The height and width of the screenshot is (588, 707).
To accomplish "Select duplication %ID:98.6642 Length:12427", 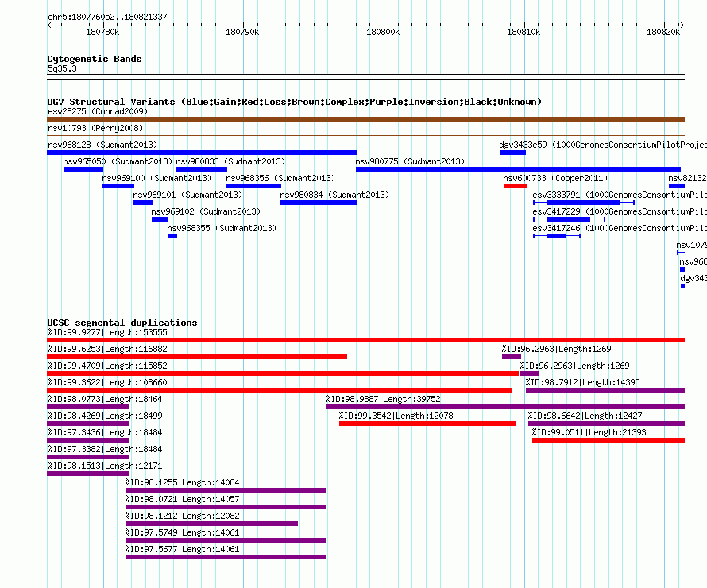I will tap(606, 424).
